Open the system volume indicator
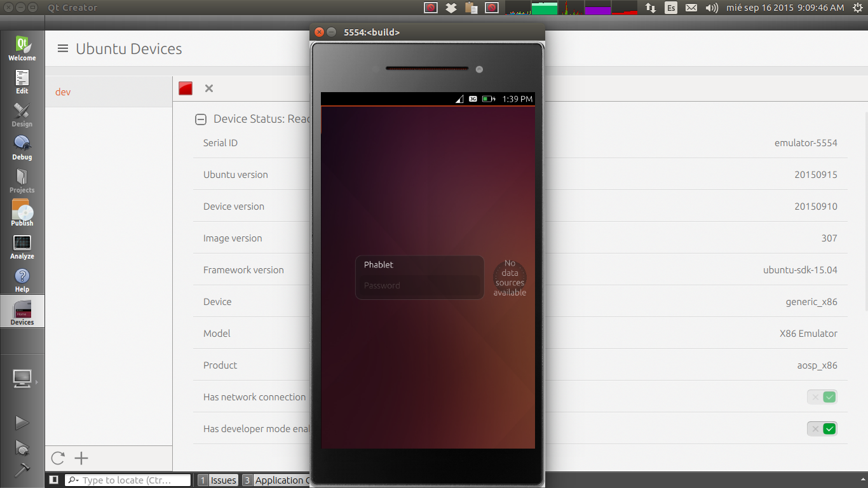 pyautogui.click(x=712, y=8)
